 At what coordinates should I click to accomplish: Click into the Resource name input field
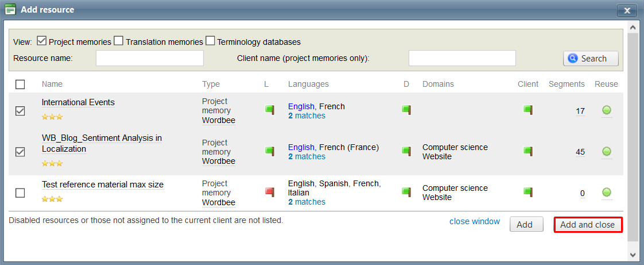[x=149, y=58]
